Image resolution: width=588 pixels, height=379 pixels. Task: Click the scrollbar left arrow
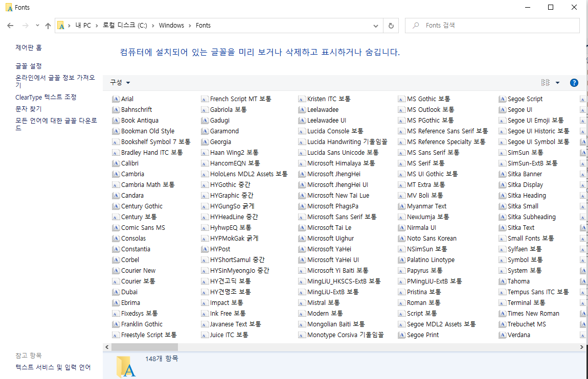click(x=107, y=347)
